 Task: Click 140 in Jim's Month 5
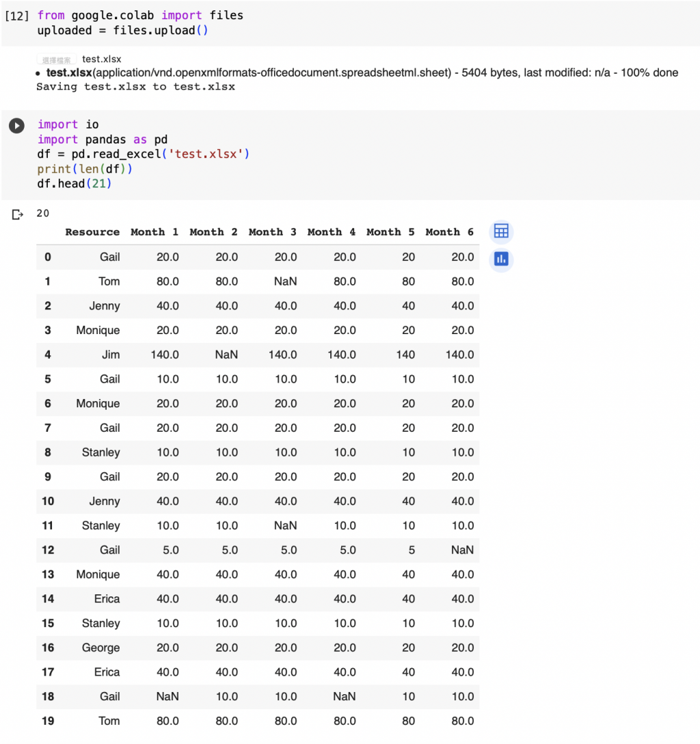click(405, 355)
